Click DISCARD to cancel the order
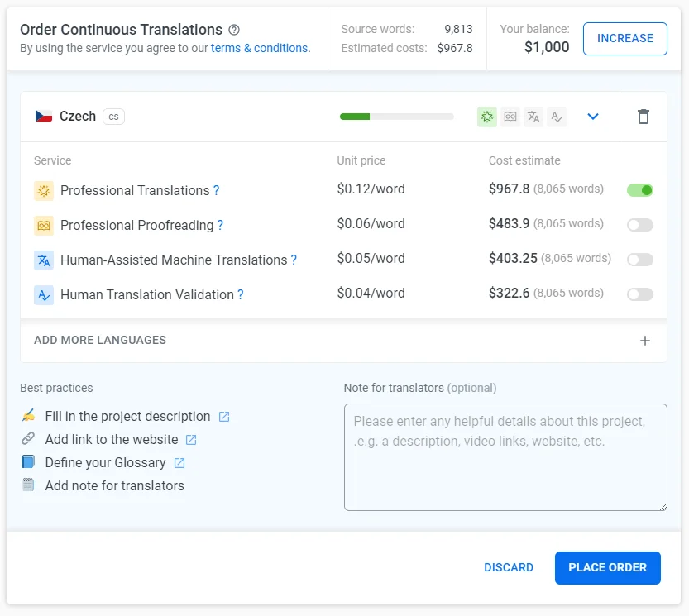The image size is (689, 616). point(509,568)
